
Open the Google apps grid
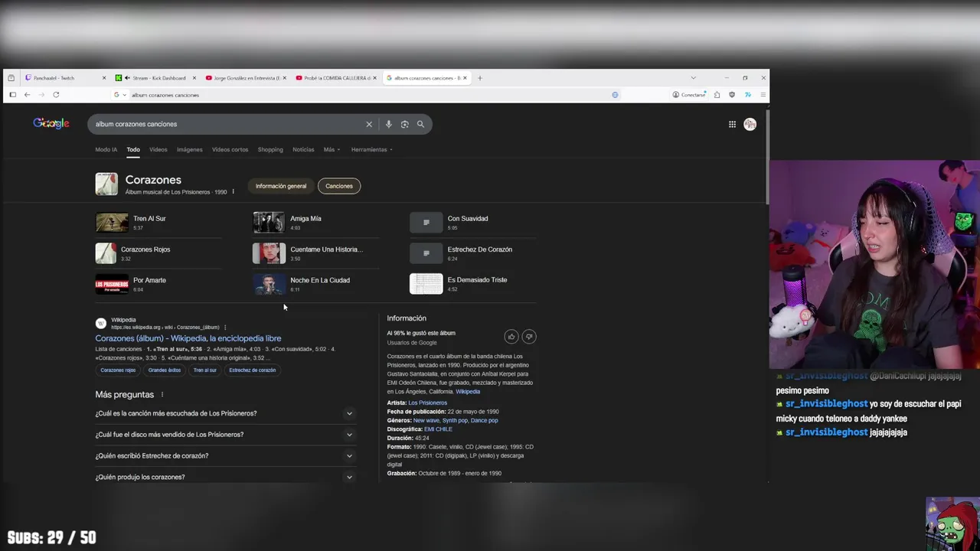tap(732, 124)
